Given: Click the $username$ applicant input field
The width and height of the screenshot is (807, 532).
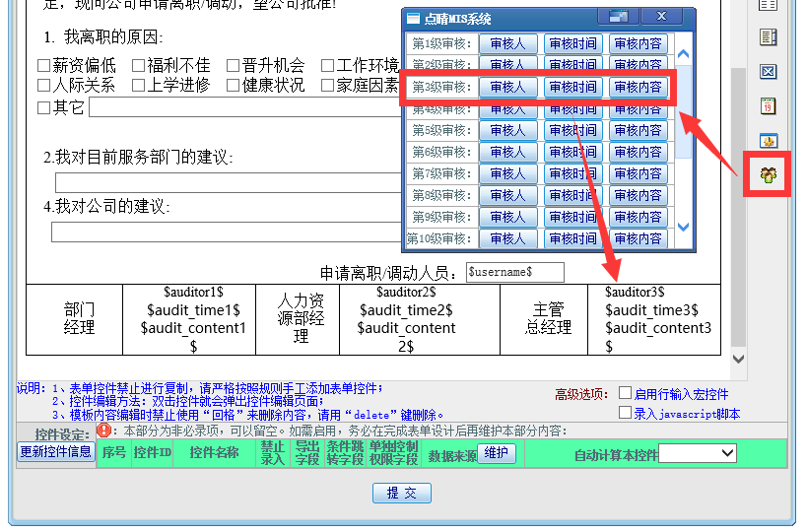Looking at the screenshot, I should point(514,272).
